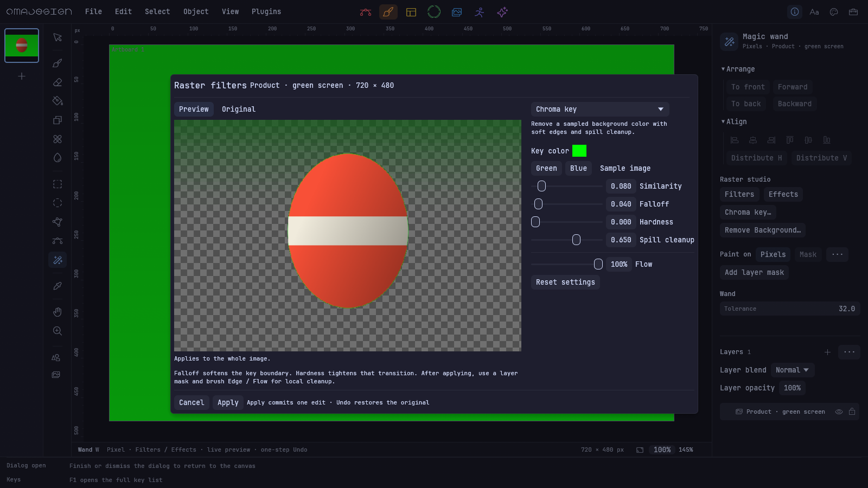Select the shapes tool
Viewport: 868px width, 488px height.
tap(56, 358)
